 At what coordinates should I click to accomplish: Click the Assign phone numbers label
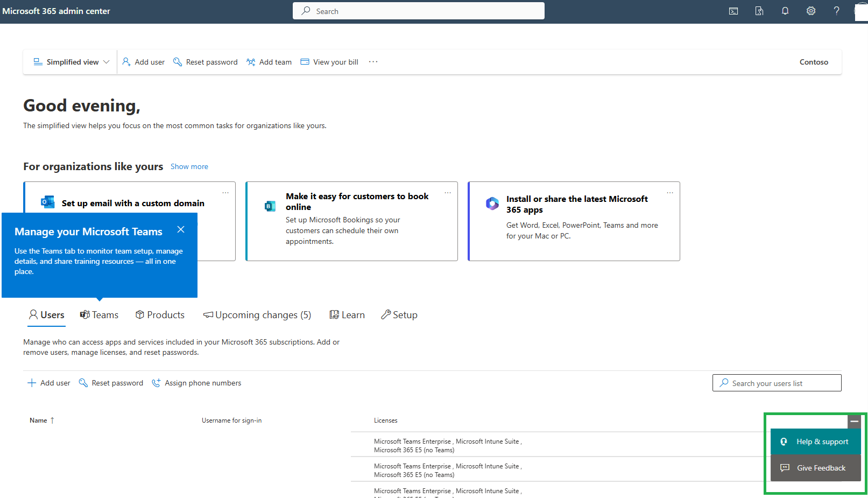(x=203, y=383)
